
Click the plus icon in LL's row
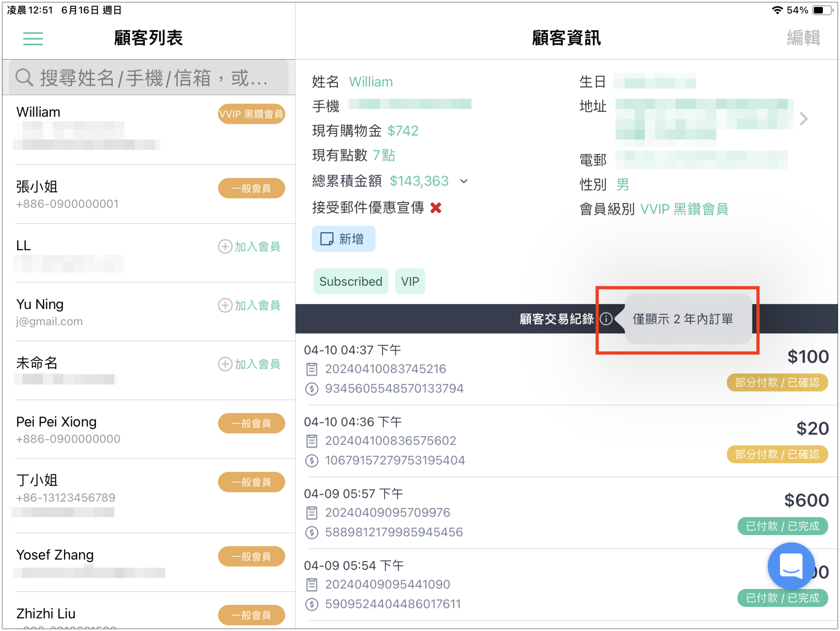coord(225,246)
